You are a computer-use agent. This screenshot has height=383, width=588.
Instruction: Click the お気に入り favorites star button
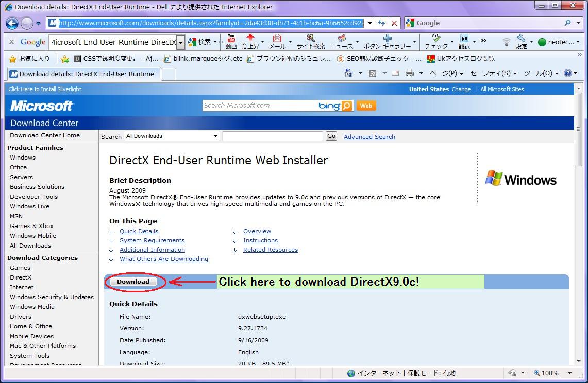29,59
